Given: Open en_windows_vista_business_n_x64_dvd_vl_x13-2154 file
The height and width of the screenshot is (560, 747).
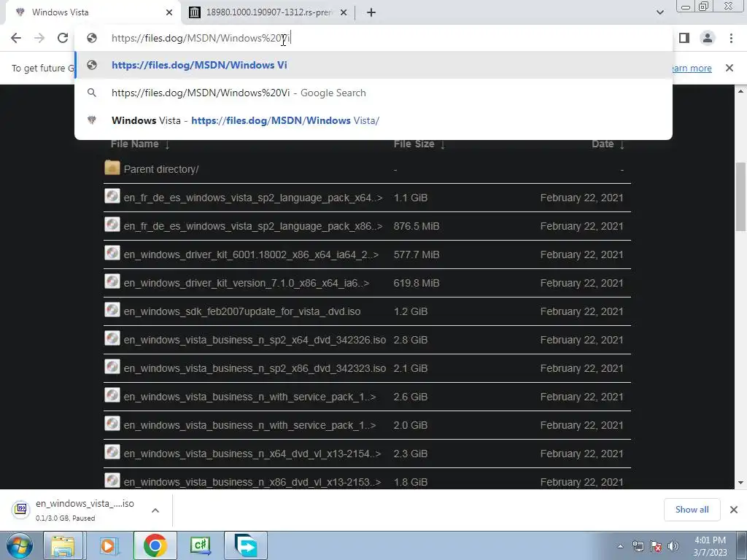Looking at the screenshot, I should pos(252,454).
